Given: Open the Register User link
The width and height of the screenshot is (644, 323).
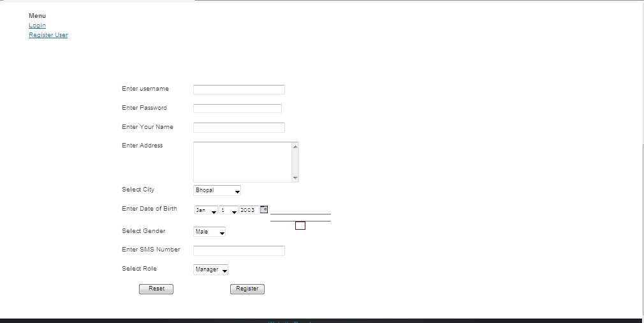Looking at the screenshot, I should [x=48, y=35].
